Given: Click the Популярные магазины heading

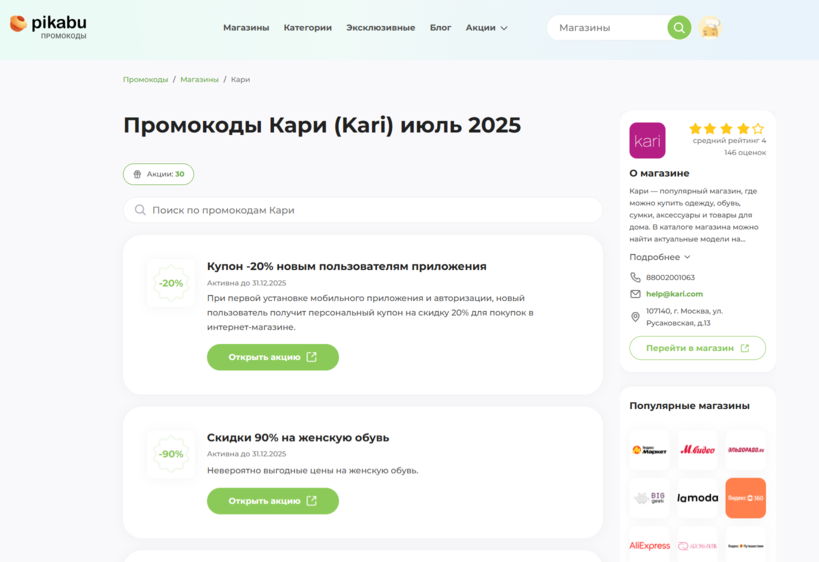Looking at the screenshot, I should coord(689,406).
